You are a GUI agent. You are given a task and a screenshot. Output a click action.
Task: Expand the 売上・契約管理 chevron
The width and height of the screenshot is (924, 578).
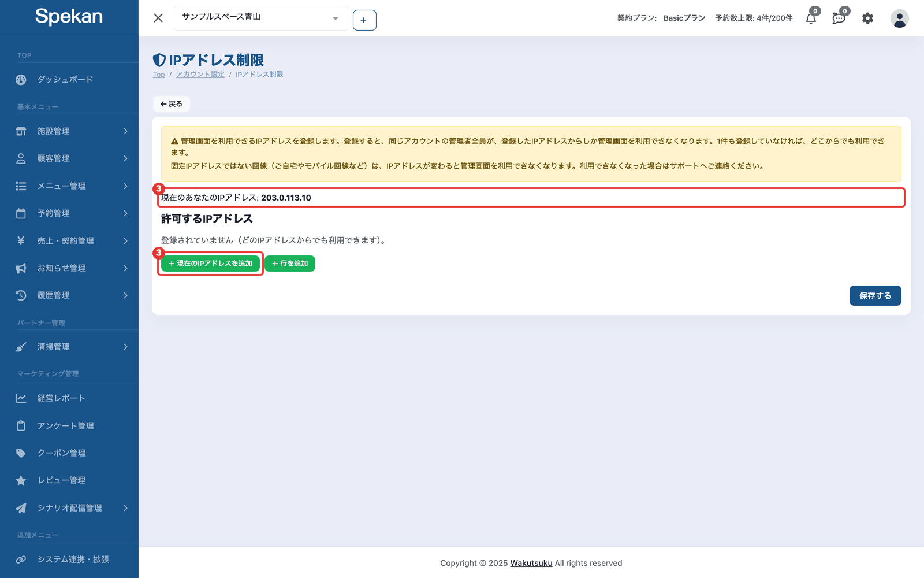[x=125, y=241]
